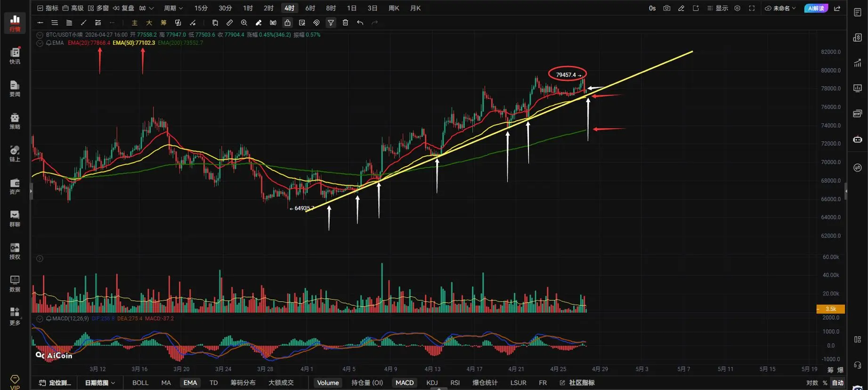The image size is (868, 390).
Task: Click the 显示 display options button
Action: (x=717, y=8)
